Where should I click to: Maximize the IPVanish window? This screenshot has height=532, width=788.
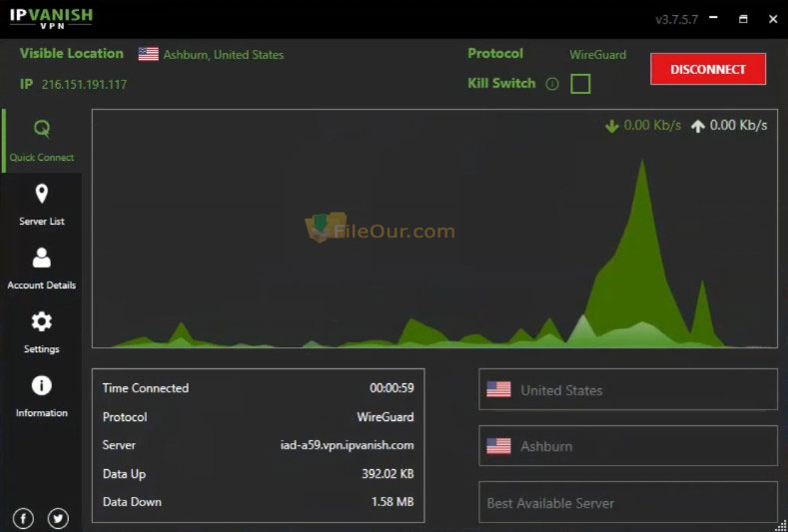pos(743,19)
